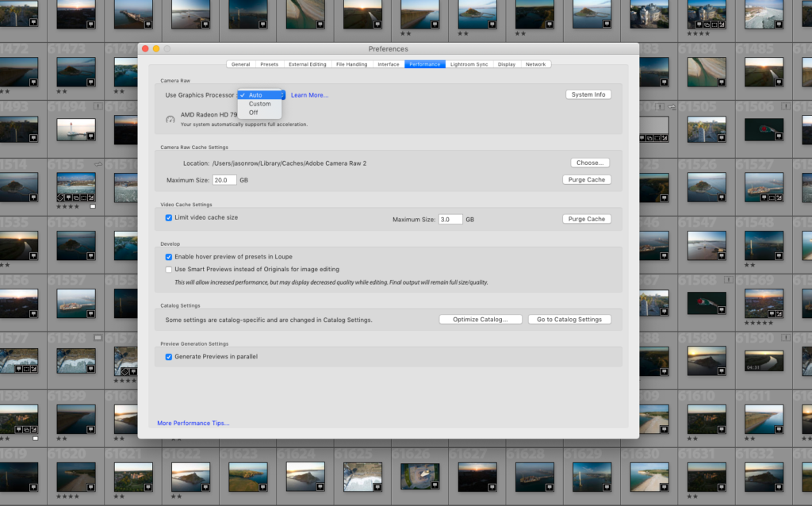Click the collection badge on thumbnail 61515
812x506 pixels.
pyautogui.click(x=75, y=197)
